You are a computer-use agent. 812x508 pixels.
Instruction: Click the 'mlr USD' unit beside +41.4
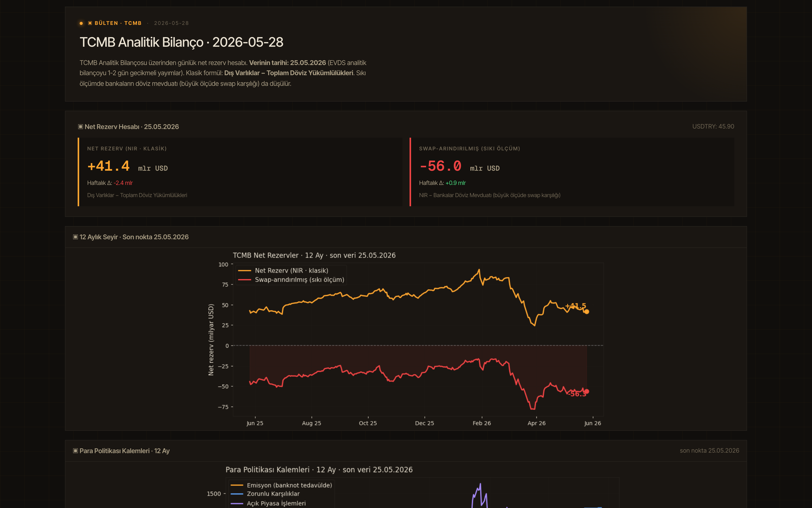pyautogui.click(x=153, y=168)
